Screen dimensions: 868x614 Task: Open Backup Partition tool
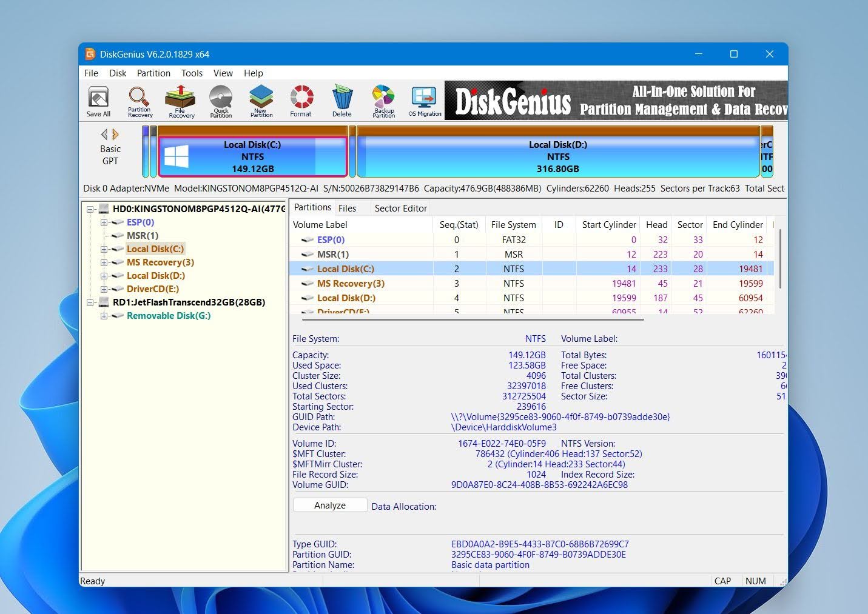click(x=383, y=101)
